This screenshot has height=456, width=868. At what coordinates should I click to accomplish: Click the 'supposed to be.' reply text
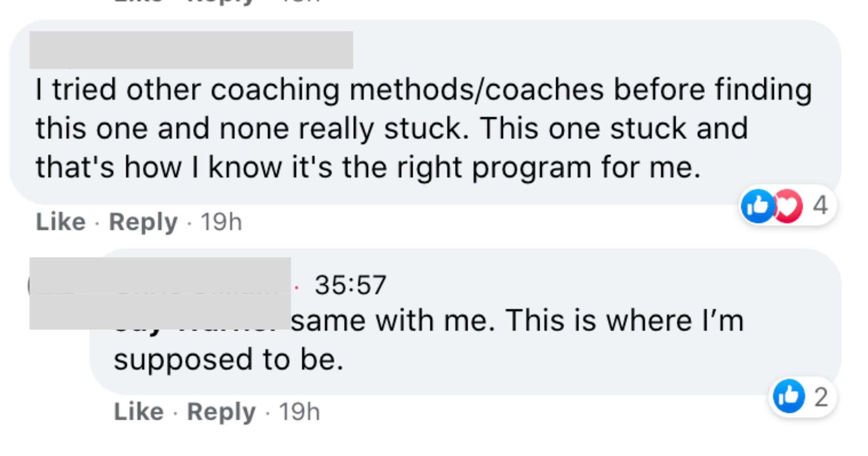(x=228, y=360)
